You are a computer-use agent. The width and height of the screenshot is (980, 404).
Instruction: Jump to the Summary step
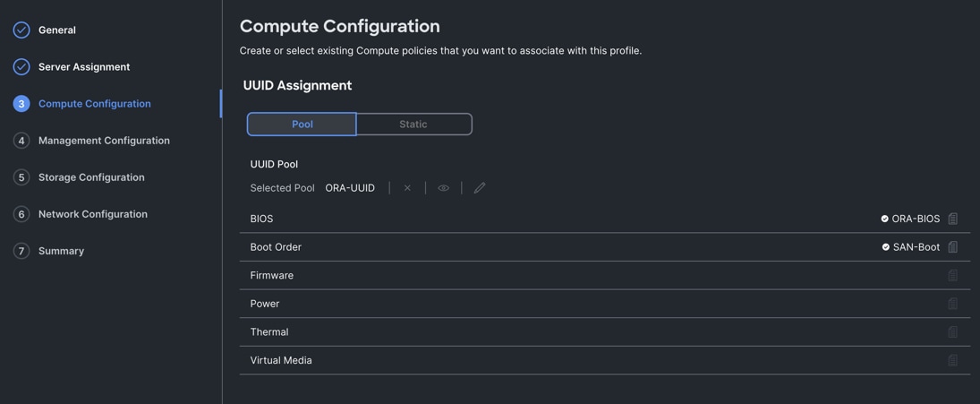point(61,251)
